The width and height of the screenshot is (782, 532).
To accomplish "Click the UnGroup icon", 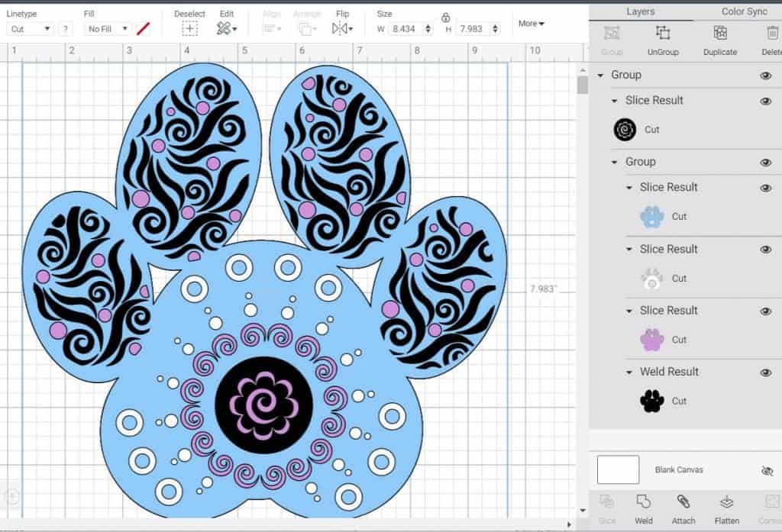I will click(663, 33).
